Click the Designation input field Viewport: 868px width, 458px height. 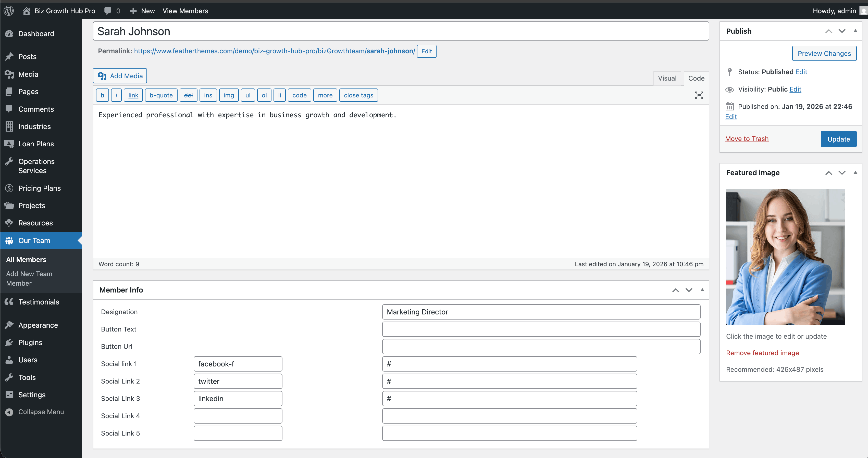pyautogui.click(x=541, y=312)
